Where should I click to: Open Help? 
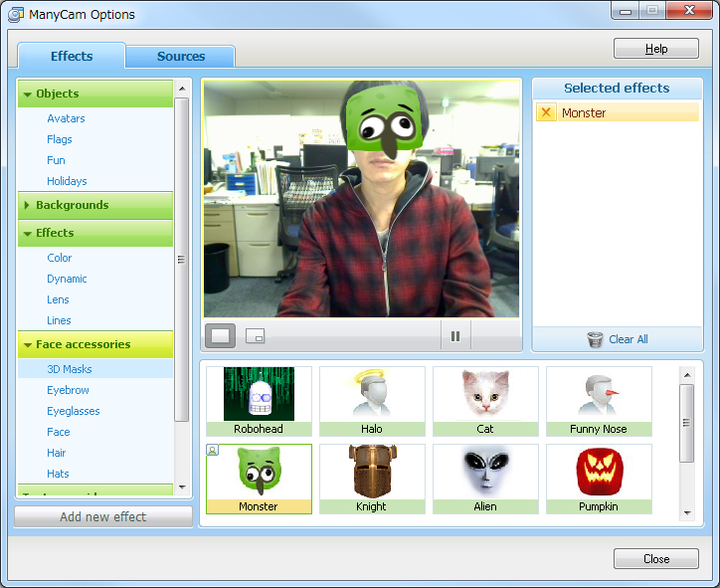point(656,49)
